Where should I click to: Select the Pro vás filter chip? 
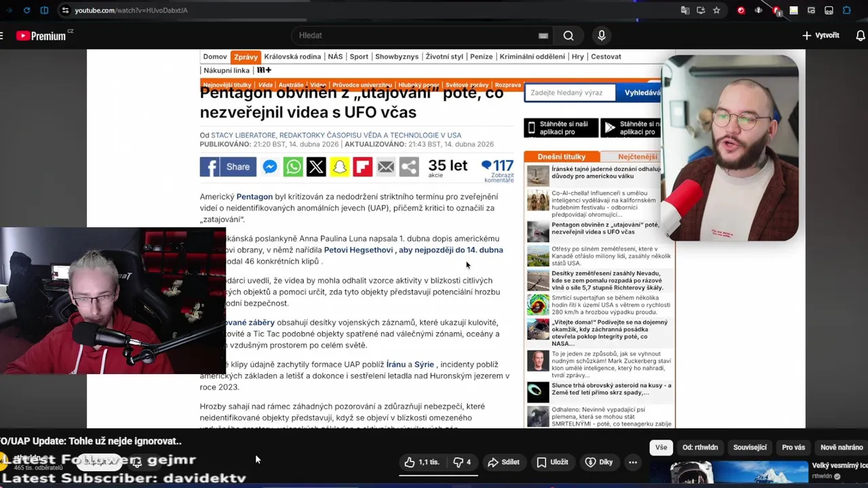pyautogui.click(x=793, y=447)
